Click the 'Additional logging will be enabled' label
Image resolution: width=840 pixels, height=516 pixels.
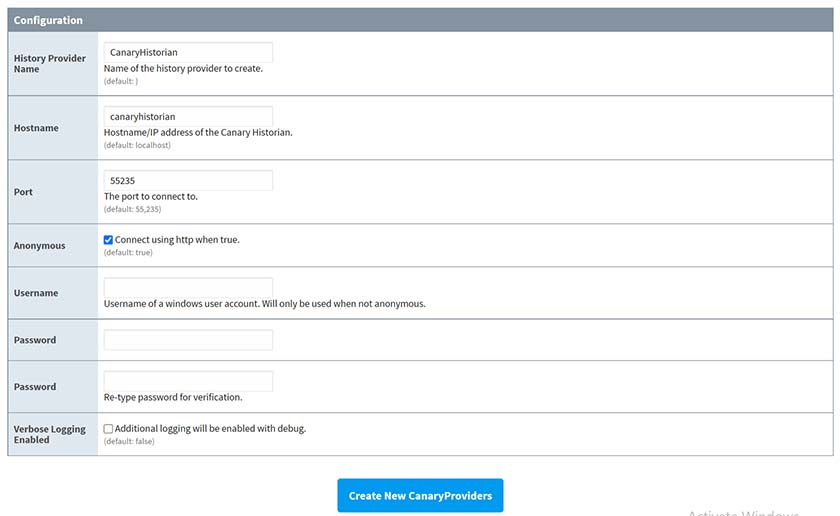(210, 429)
